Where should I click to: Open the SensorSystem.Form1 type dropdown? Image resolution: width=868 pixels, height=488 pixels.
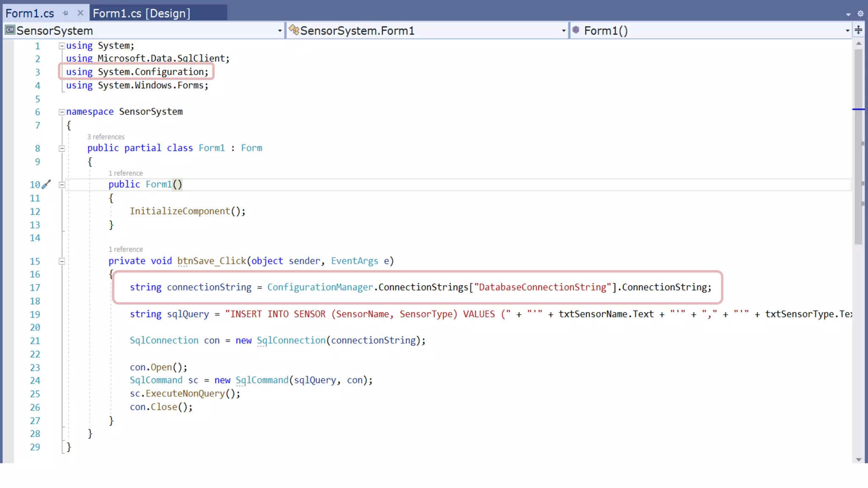pos(563,30)
